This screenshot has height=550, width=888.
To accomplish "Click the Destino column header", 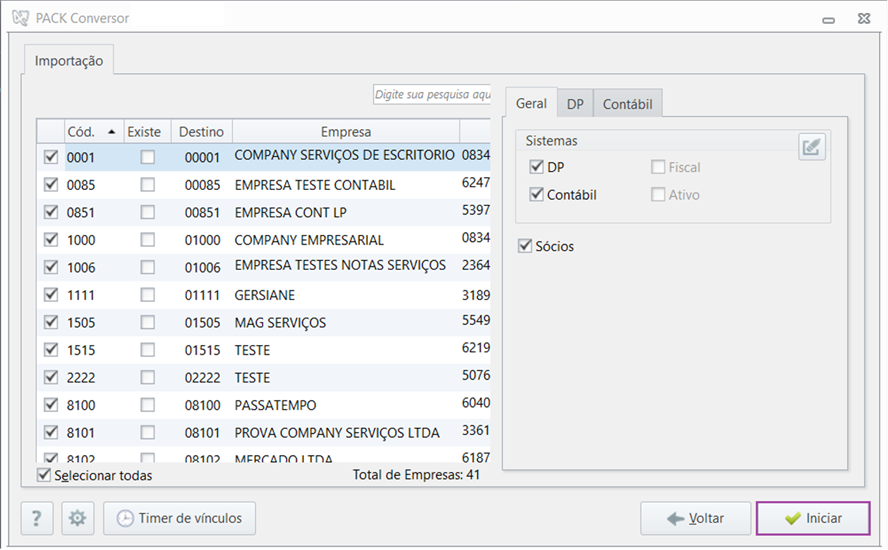I will pyautogui.click(x=202, y=132).
